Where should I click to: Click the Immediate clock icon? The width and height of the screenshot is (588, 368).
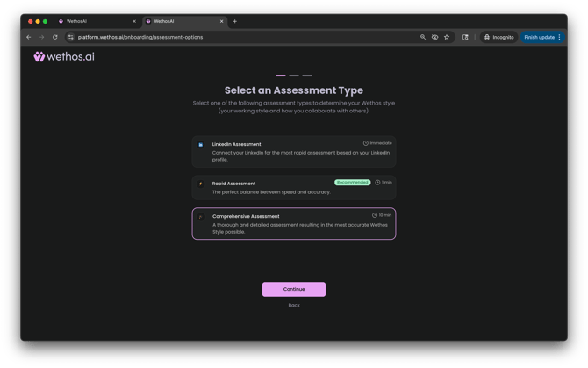(x=366, y=143)
